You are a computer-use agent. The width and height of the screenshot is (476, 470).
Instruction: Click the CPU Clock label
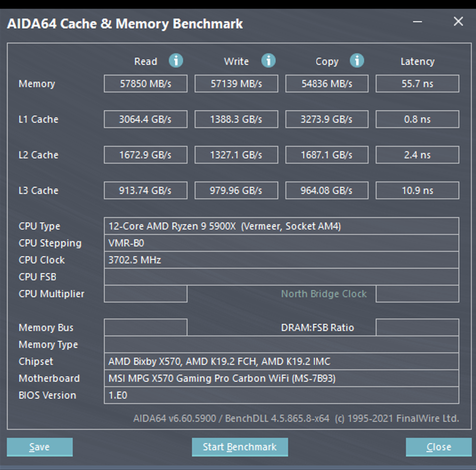(42, 260)
